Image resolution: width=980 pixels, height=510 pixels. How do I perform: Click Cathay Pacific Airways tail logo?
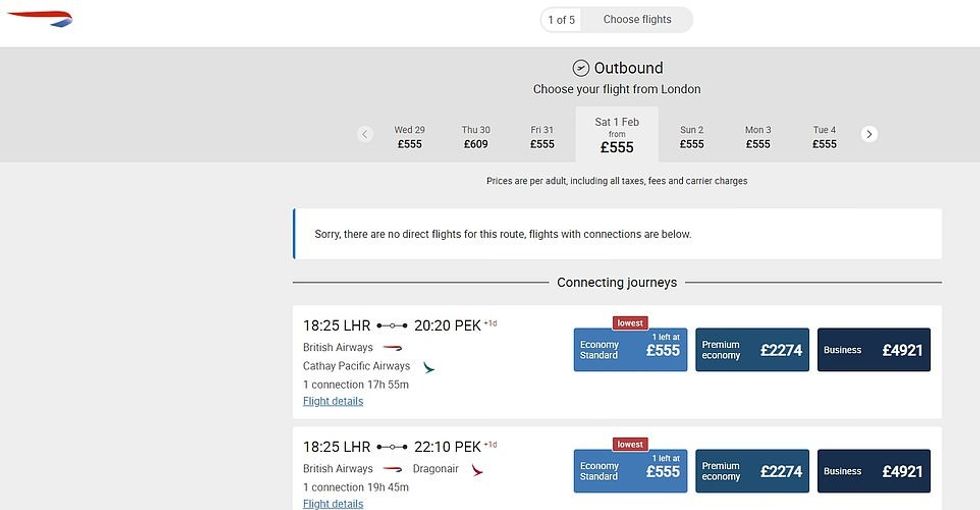(x=429, y=367)
